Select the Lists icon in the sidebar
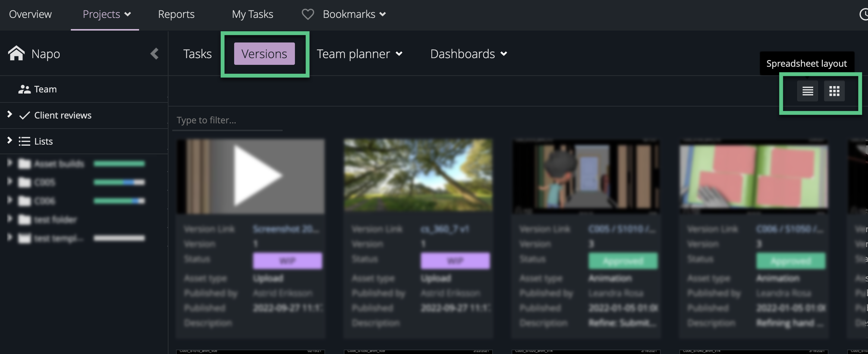The width and height of the screenshot is (868, 354). [x=24, y=141]
